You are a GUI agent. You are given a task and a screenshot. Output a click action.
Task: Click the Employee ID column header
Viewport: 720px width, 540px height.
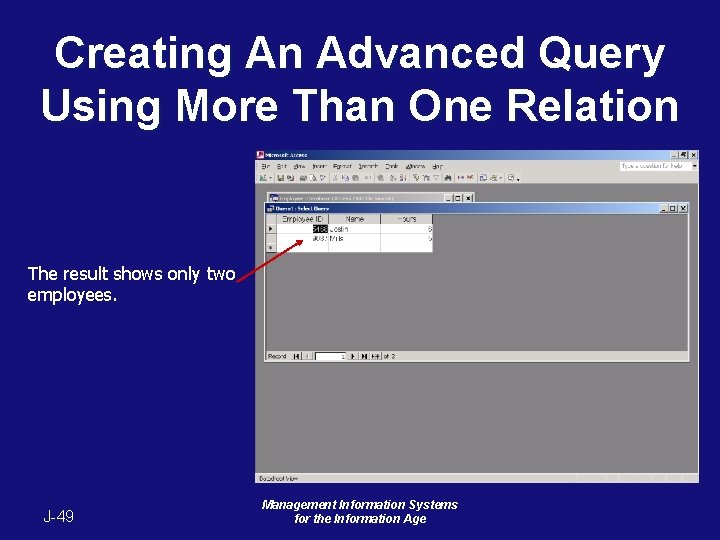(303, 219)
